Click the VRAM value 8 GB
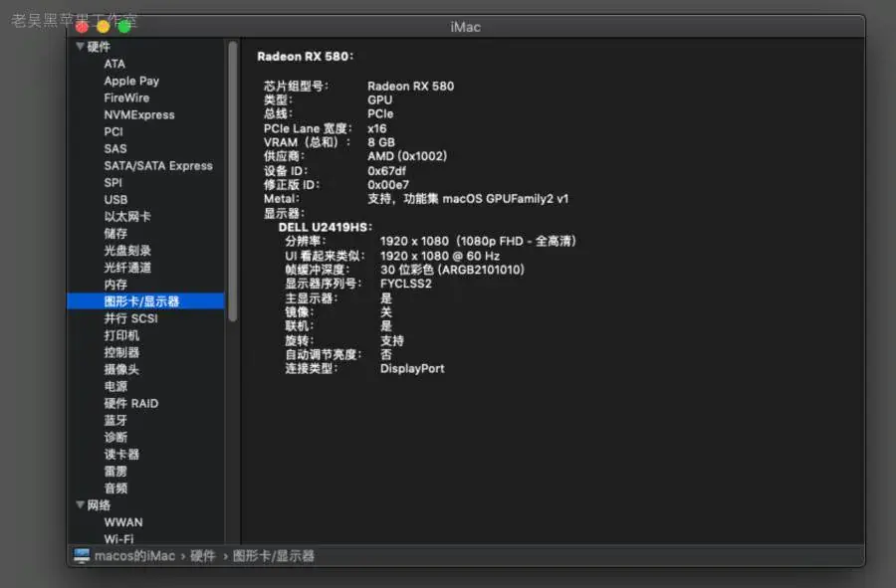Image resolution: width=896 pixels, height=588 pixels. [x=380, y=142]
